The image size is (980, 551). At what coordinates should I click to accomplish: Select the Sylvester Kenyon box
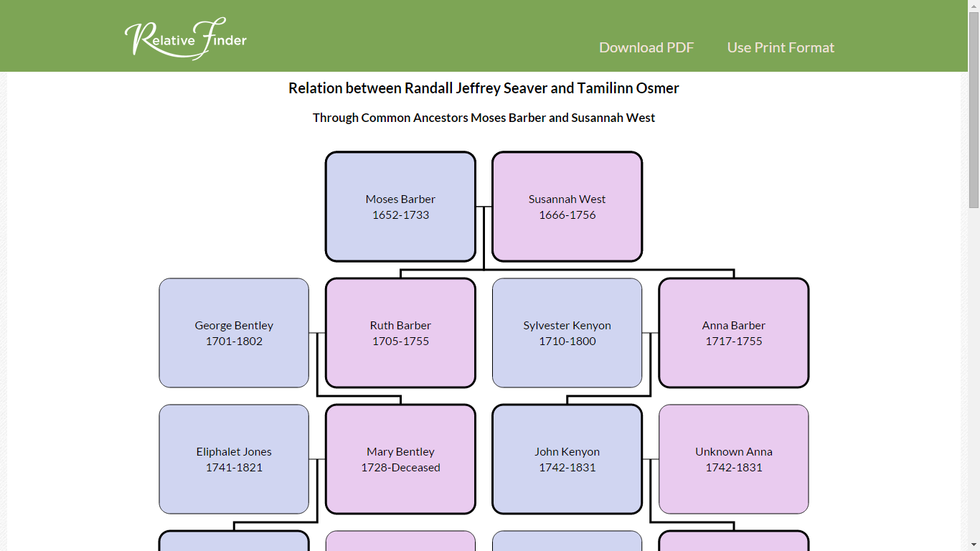point(567,332)
